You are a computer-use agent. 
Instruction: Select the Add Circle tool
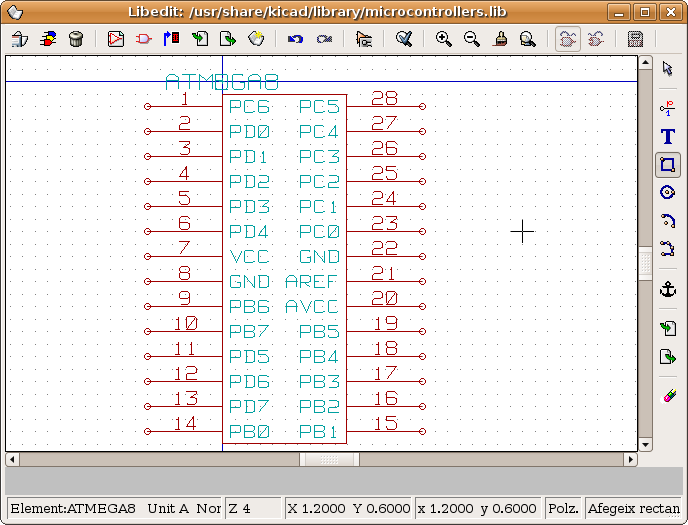pyautogui.click(x=667, y=193)
